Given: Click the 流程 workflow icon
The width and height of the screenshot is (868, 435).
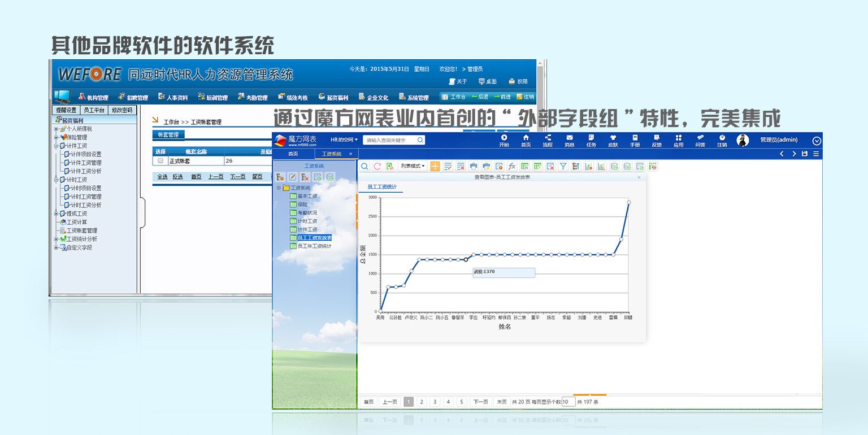Looking at the screenshot, I should click(548, 140).
